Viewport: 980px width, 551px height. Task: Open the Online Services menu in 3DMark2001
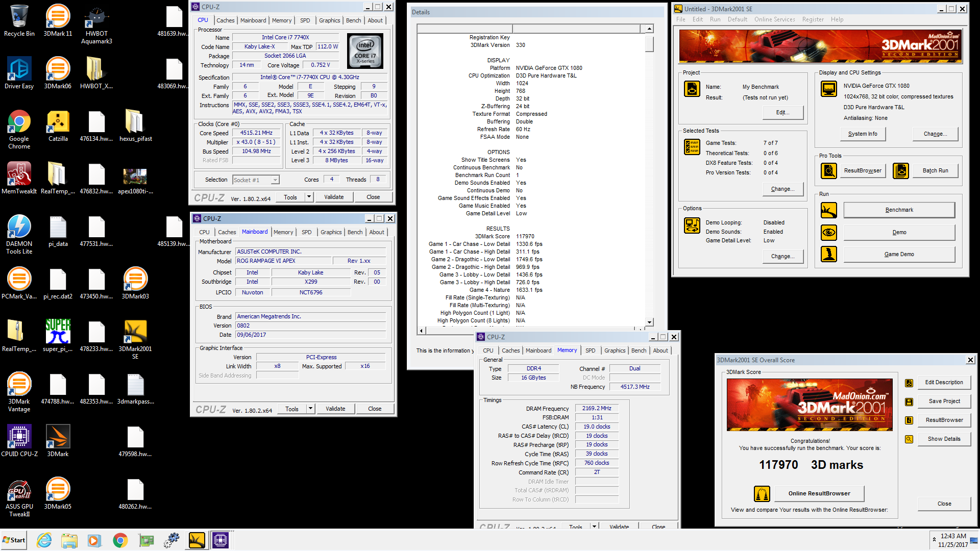tap(774, 19)
